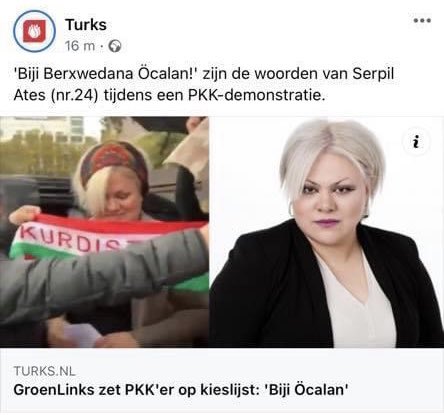Click caption line "Ates (nr.24) tijdens een PKK-demonstratie"
The height and width of the screenshot is (415, 444).
point(169,96)
